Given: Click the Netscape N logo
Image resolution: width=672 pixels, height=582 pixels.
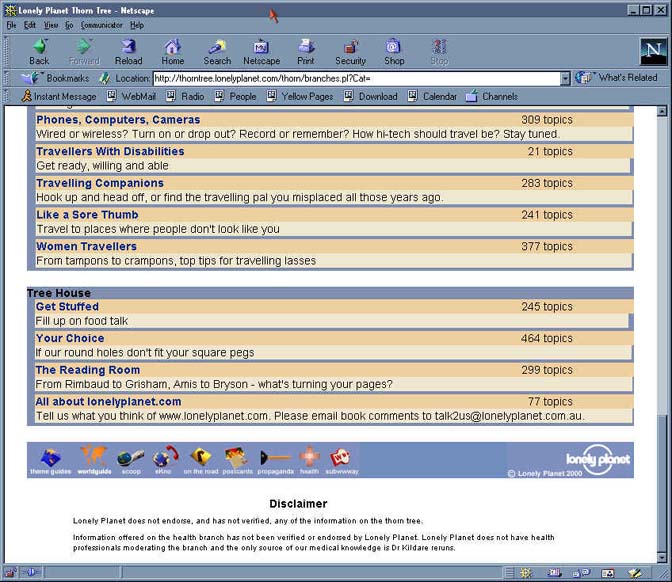Looking at the screenshot, I should (653, 51).
